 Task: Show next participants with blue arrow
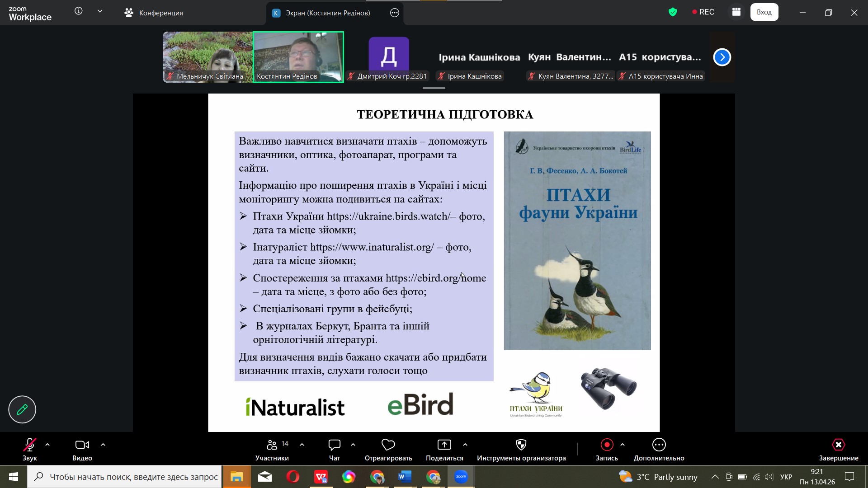[x=722, y=57]
